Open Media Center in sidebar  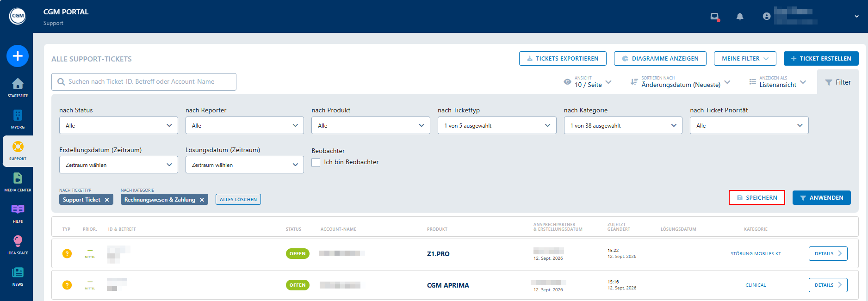pos(18,182)
